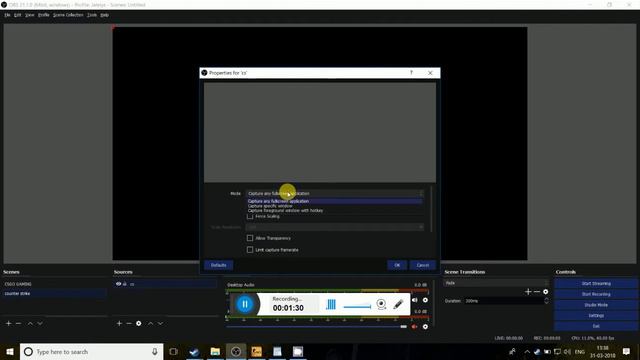Click the Start Recording button
Viewport: 640px width, 360px height.
coord(596,294)
